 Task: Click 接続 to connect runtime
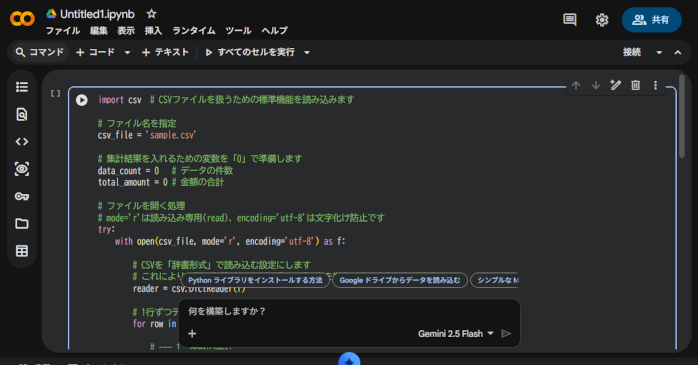pyautogui.click(x=632, y=52)
